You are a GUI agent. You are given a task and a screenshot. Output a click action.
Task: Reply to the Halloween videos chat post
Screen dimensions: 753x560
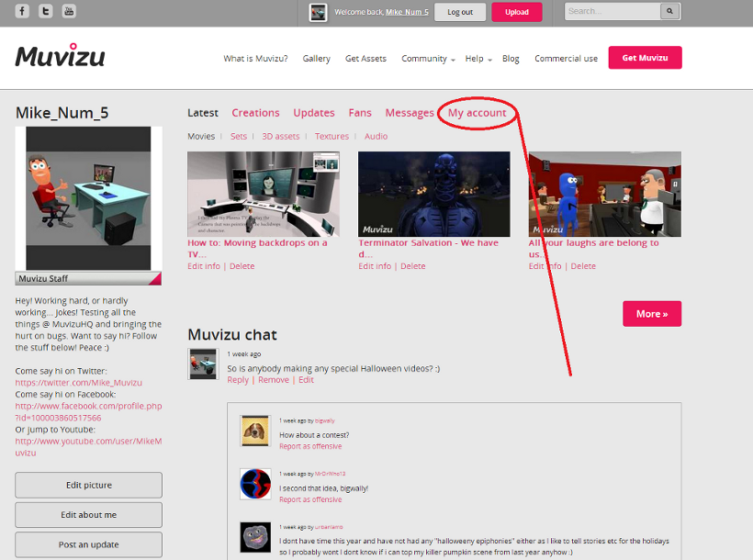[238, 380]
